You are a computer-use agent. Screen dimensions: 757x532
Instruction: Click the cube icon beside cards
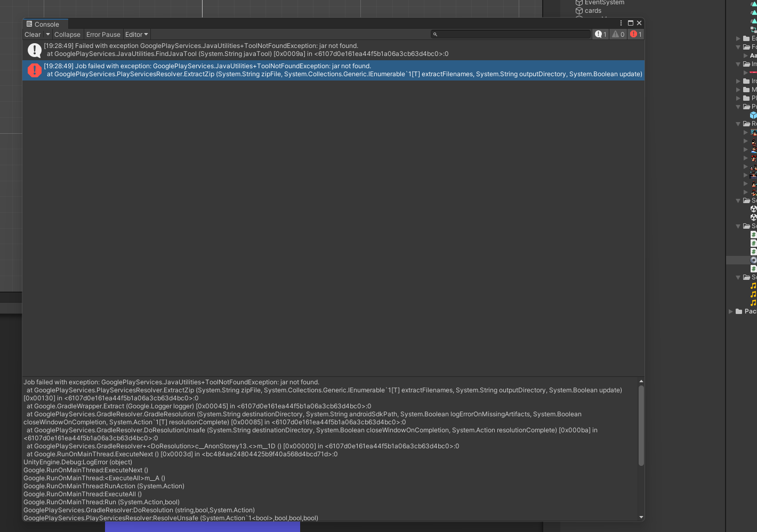pos(579,11)
